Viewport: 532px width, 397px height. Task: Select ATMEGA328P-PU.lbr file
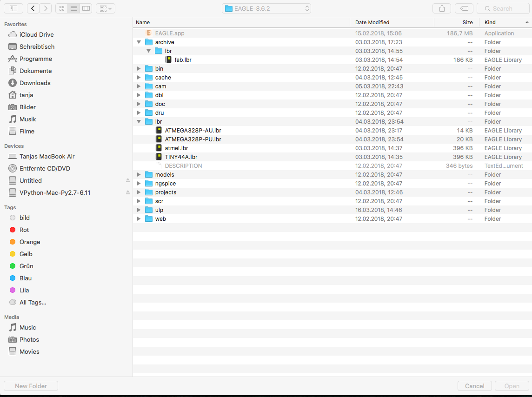(332, 139)
